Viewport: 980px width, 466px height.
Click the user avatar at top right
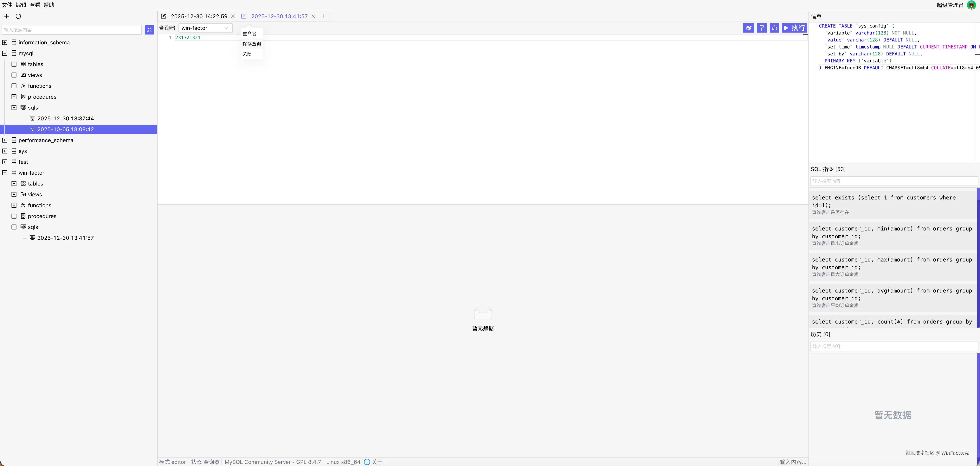click(x=971, y=5)
